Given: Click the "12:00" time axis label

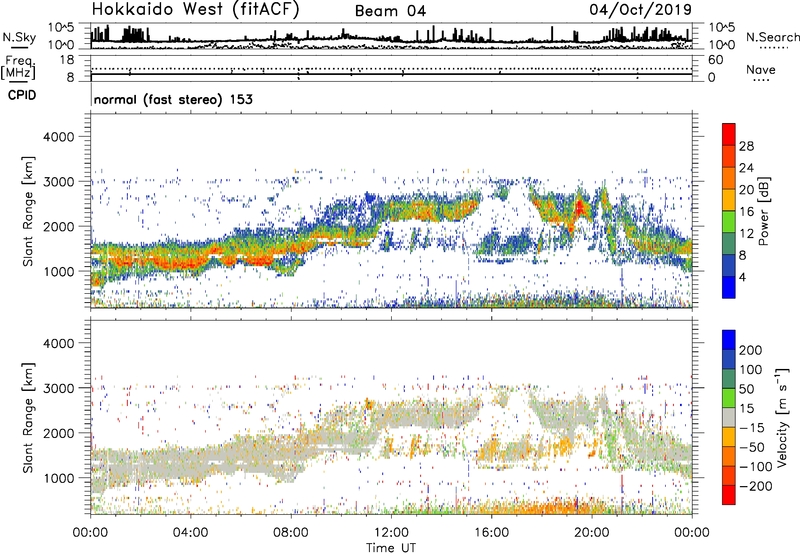Looking at the screenshot, I should (391, 533).
